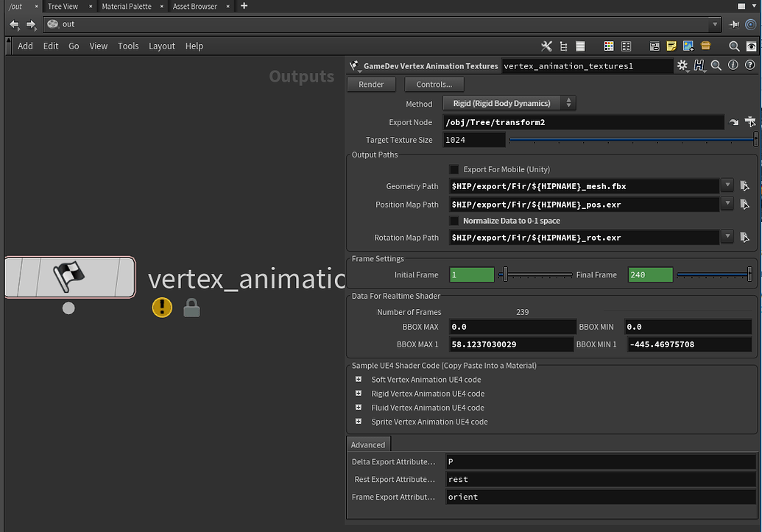The width and height of the screenshot is (762, 532).
Task: Add a new pane tab with plus
Action: (244, 6)
